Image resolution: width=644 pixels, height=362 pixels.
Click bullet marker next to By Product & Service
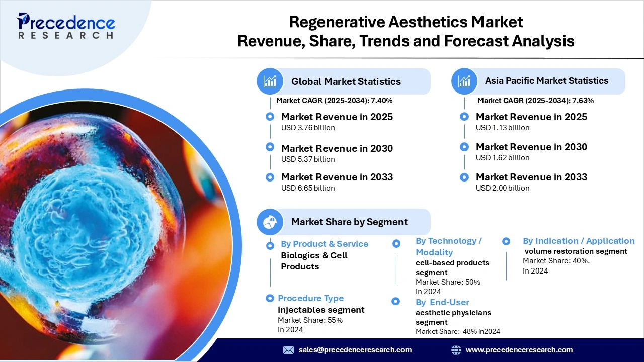[270, 245]
